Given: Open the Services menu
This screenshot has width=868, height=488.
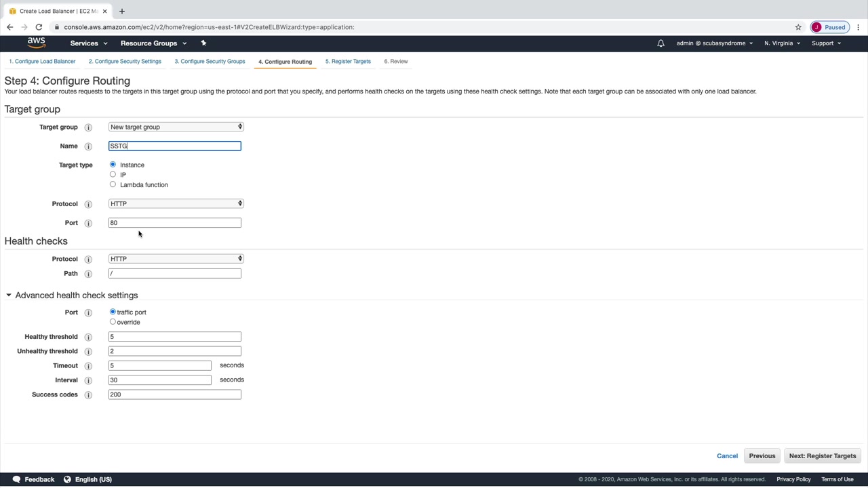Looking at the screenshot, I should point(89,43).
